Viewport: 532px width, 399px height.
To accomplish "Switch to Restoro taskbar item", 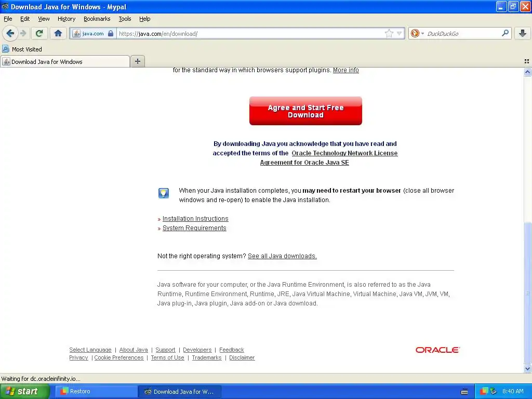I will tap(96, 392).
